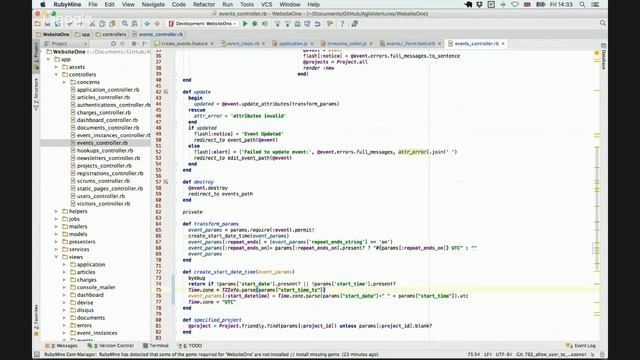Toggle the Structure tool window side tab
Image resolution: width=640 pixels, height=360 pixels.
pos(36,94)
